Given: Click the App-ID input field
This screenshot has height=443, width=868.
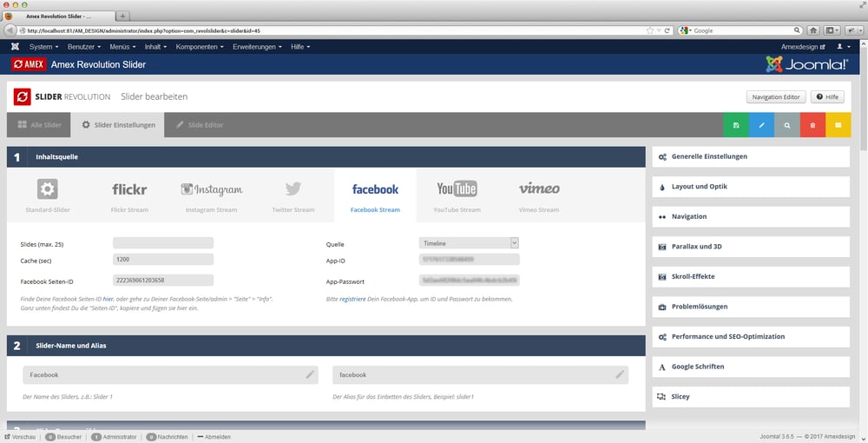Looking at the screenshot, I should click(469, 259).
